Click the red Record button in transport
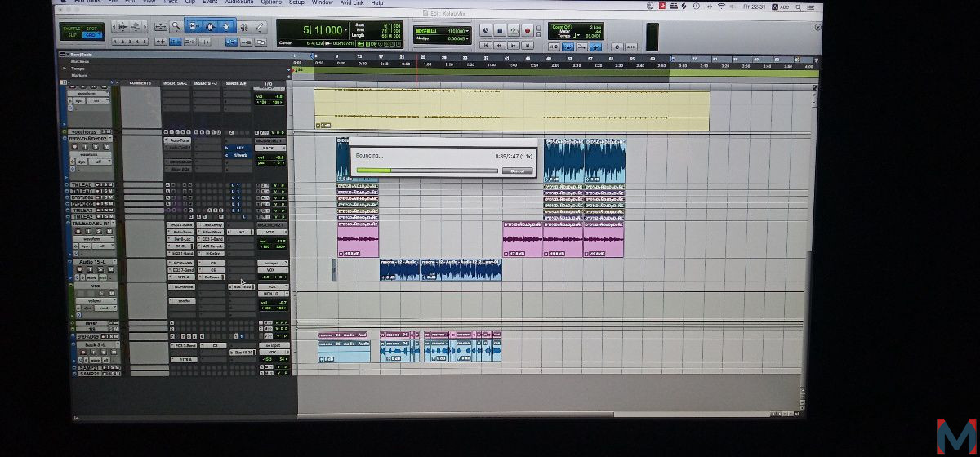Screen dimensions: 980x457 pyautogui.click(x=528, y=30)
